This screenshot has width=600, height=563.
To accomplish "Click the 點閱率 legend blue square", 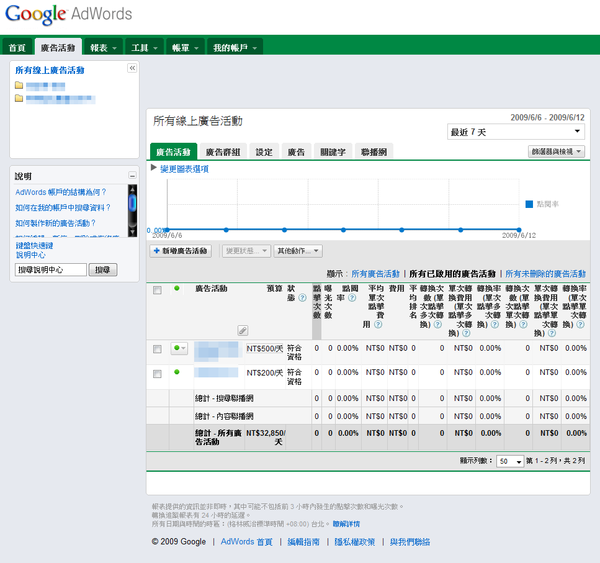I will (x=529, y=204).
